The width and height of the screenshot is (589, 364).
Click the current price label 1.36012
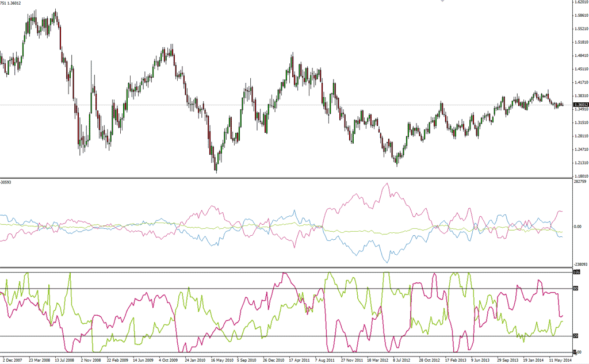tap(581, 105)
